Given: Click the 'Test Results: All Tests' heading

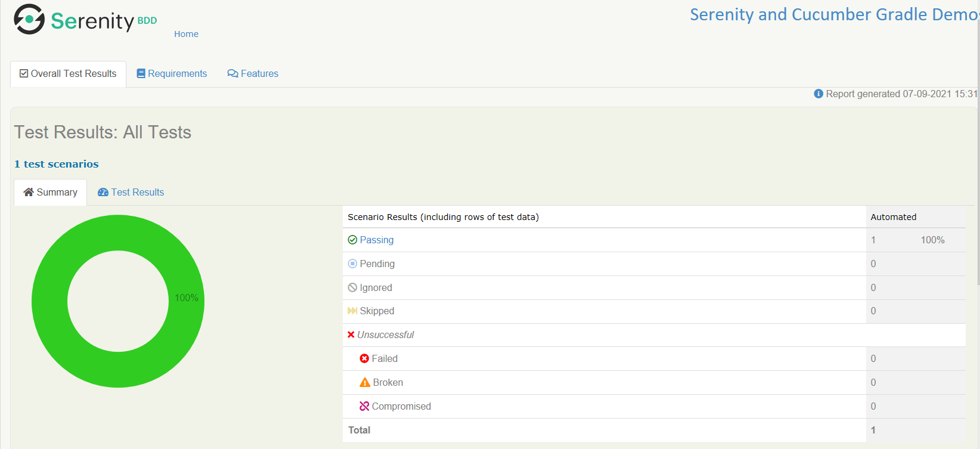Looking at the screenshot, I should coord(103,132).
